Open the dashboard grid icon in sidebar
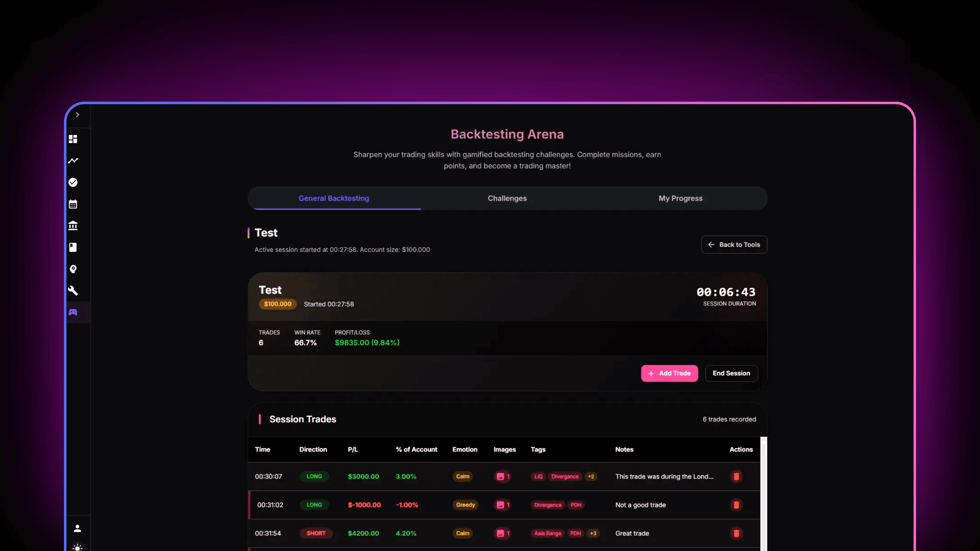This screenshot has width=980, height=551. (73, 139)
